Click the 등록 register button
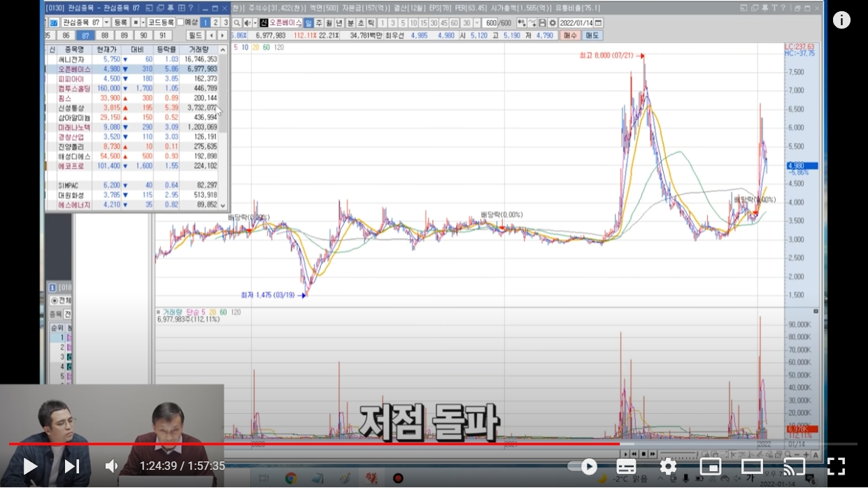The height and width of the screenshot is (488, 868). click(x=121, y=22)
